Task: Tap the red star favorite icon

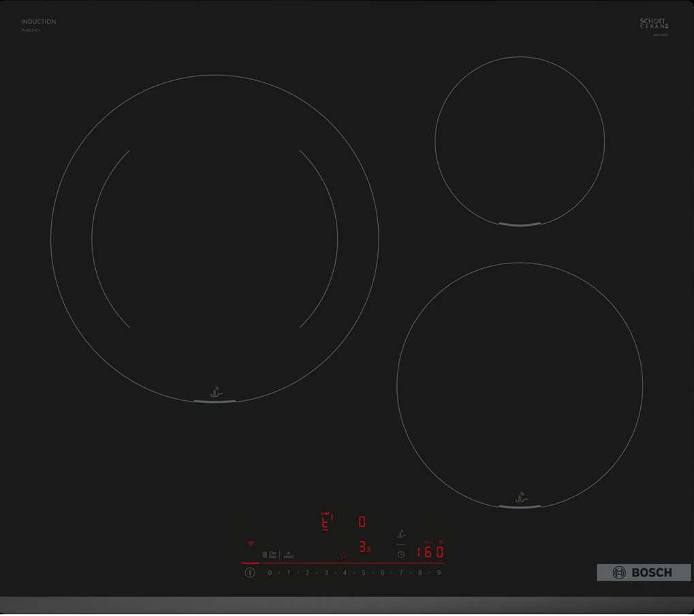Action: point(344,555)
